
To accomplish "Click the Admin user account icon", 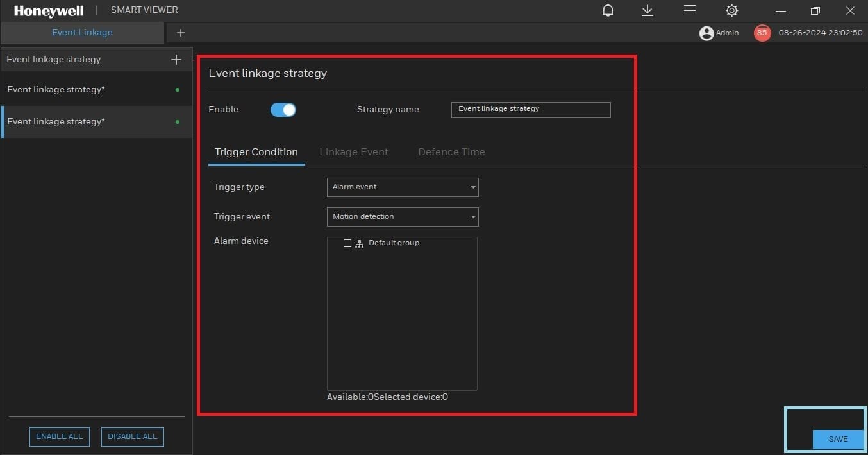I will pos(706,33).
